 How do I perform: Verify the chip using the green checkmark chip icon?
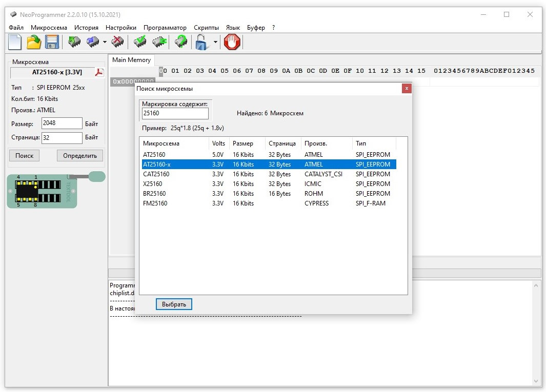point(140,42)
